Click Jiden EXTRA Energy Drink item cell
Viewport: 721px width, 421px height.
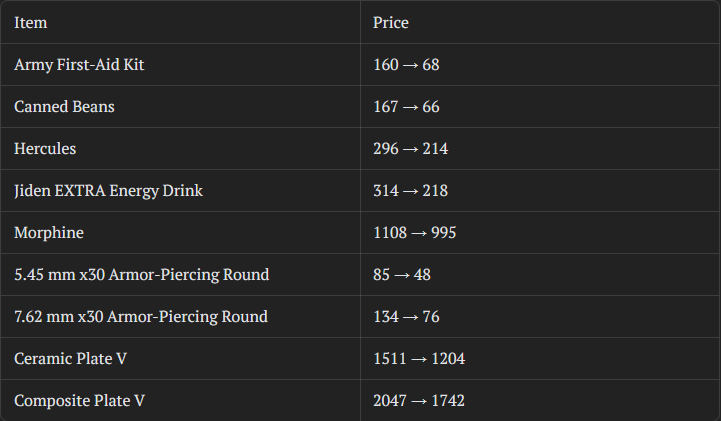tap(108, 190)
